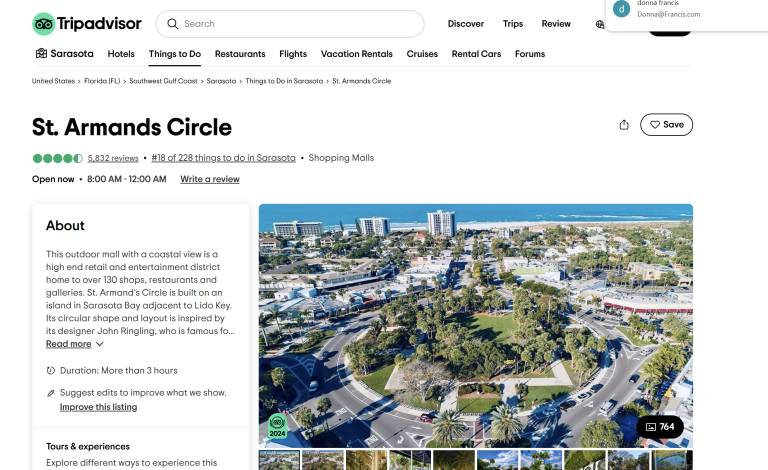Select the Things to Do tab

click(175, 54)
